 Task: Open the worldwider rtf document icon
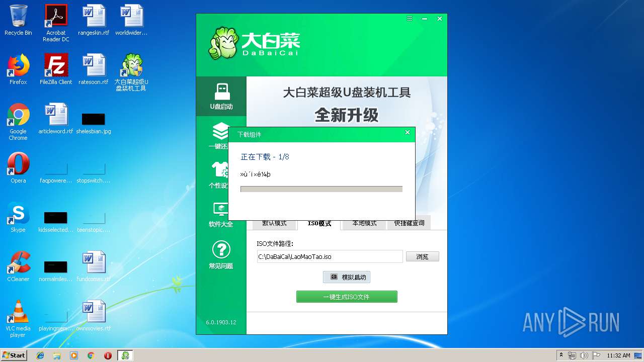pyautogui.click(x=131, y=21)
